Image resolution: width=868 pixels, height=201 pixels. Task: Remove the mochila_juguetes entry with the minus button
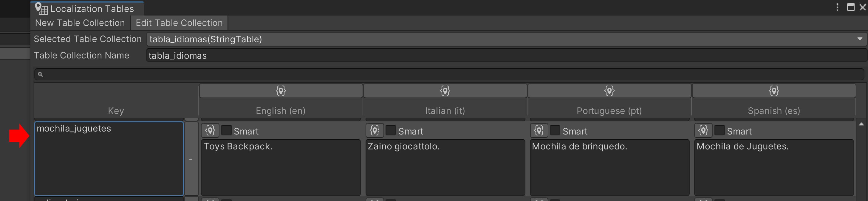click(x=191, y=159)
